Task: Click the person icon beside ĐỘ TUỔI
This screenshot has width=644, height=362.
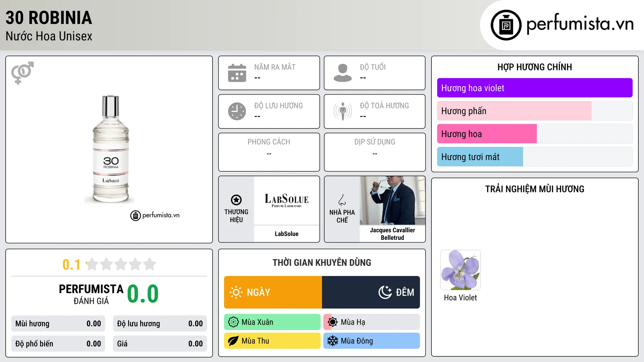Action: click(343, 73)
